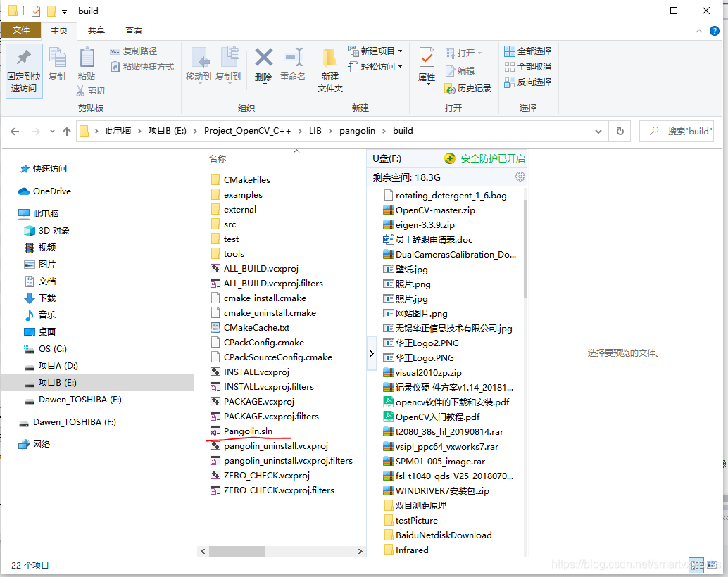The width and height of the screenshot is (728, 577).
Task: Open Quick Access Toolbar customize dropdown
Action: (x=64, y=11)
